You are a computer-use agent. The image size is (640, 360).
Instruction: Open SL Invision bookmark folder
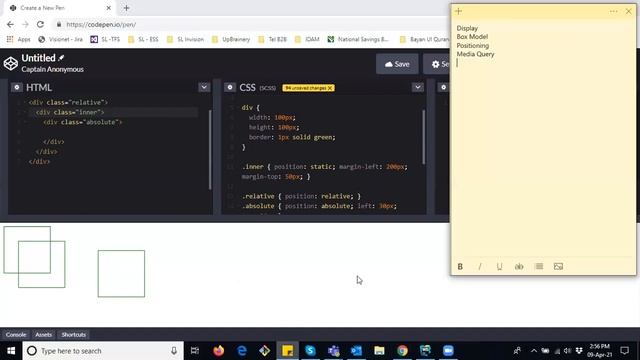pyautogui.click(x=186, y=39)
